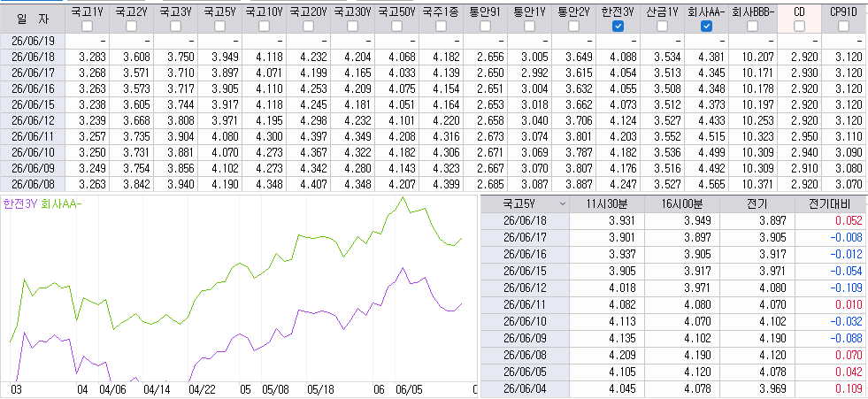Click the CD value 2.950
Screen dimensions: 868x399
click(x=805, y=137)
